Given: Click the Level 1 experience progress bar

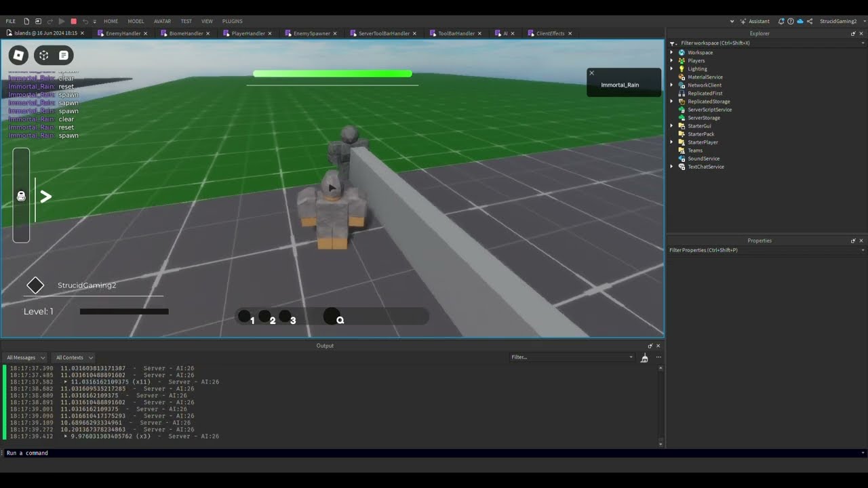Looking at the screenshot, I should point(124,312).
